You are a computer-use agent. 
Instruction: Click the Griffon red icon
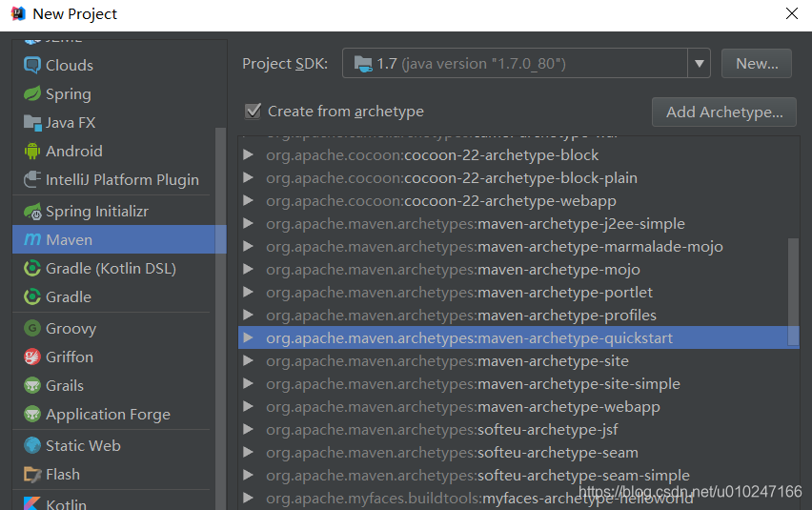32,357
